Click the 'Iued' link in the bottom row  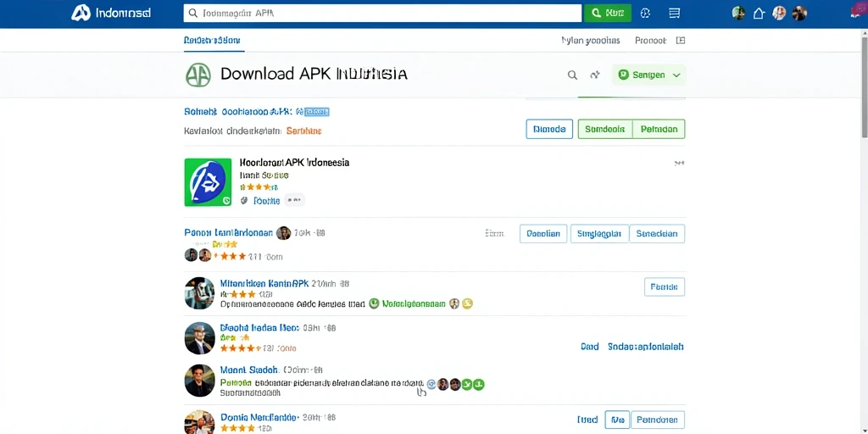(587, 420)
